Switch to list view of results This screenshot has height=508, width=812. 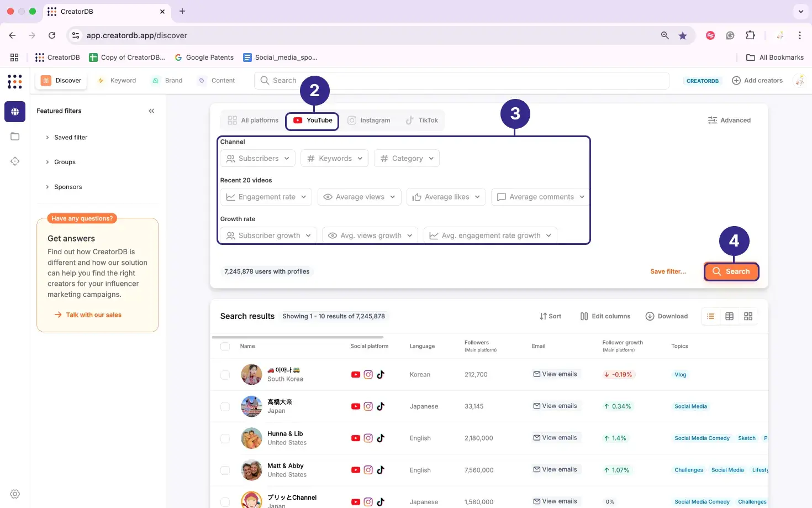(x=711, y=316)
